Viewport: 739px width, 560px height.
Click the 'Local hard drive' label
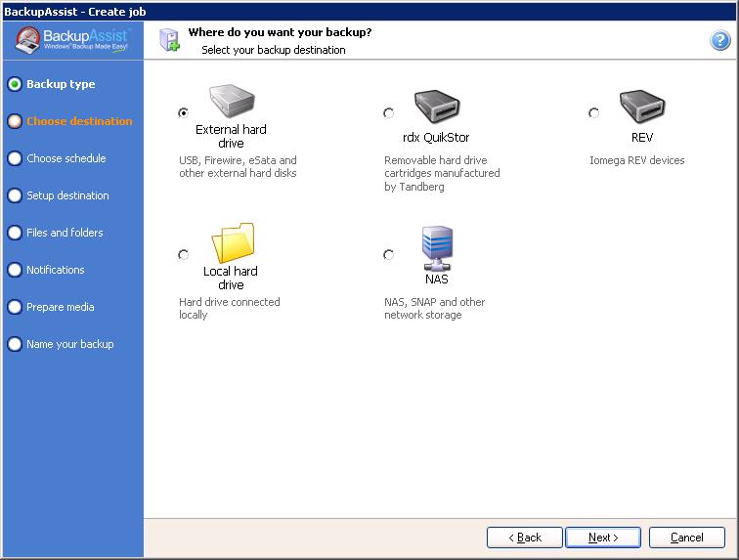231,279
